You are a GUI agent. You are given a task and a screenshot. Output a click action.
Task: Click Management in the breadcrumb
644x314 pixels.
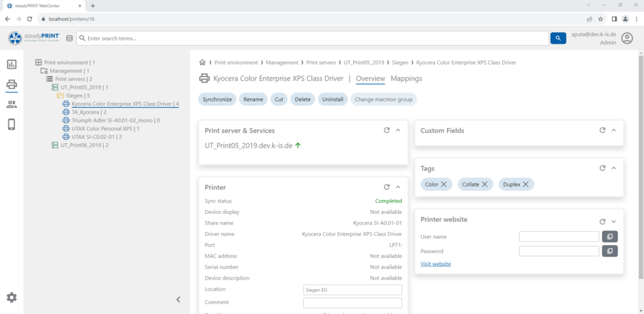point(282,63)
